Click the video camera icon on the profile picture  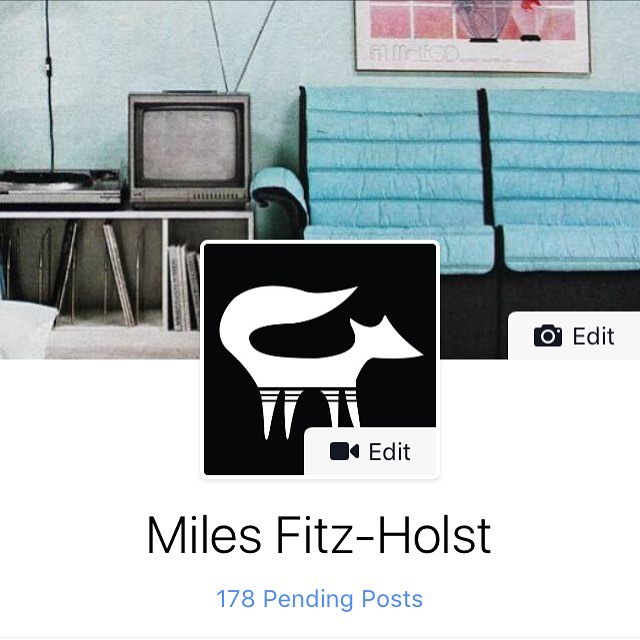coord(344,451)
